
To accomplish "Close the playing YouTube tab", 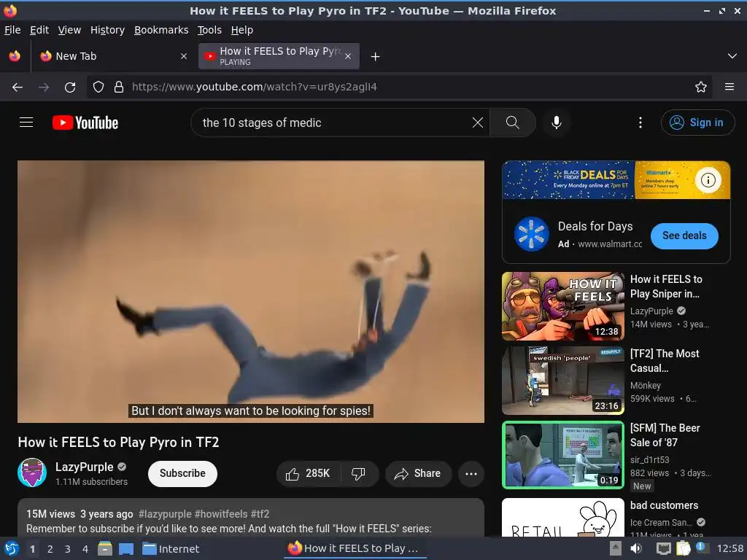I will (x=348, y=56).
